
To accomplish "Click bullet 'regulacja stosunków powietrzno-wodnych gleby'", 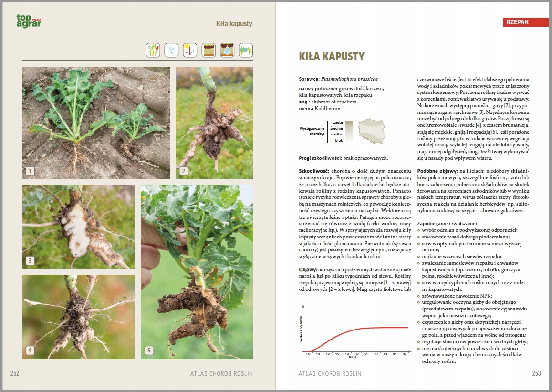I will tap(475, 341).
